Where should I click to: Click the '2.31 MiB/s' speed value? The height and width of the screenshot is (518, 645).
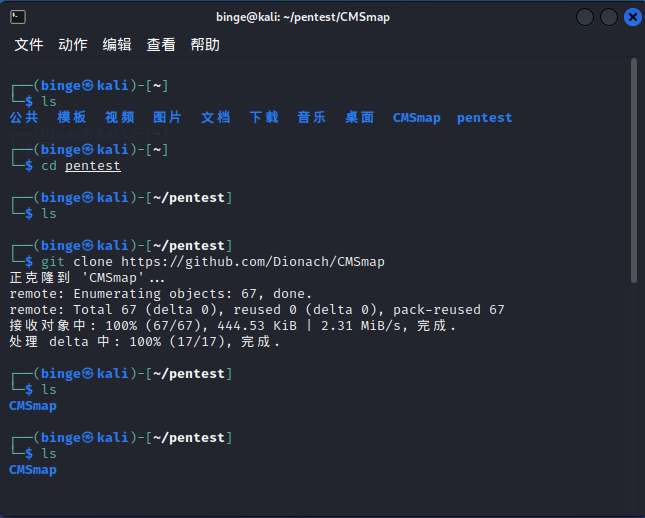tap(361, 326)
